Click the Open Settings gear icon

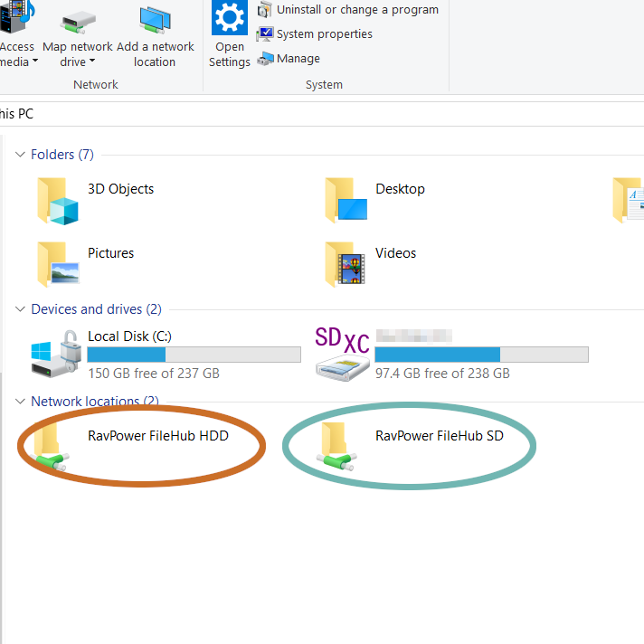230,18
